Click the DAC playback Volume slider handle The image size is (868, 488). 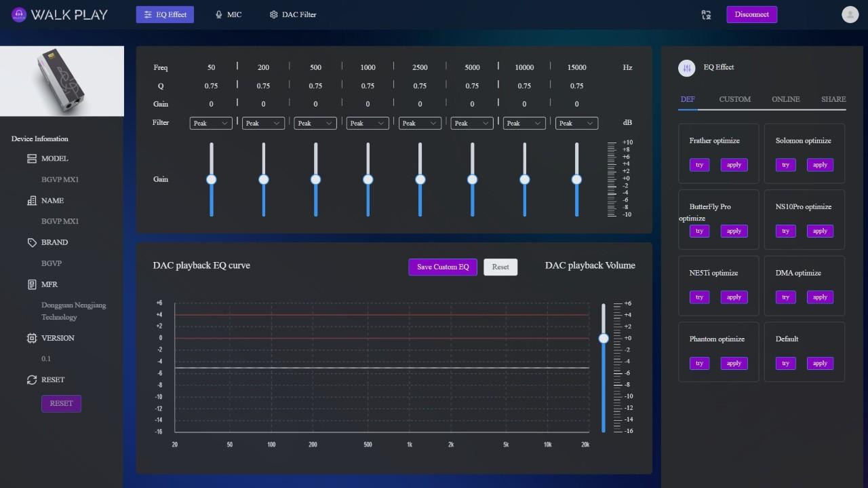click(x=604, y=338)
